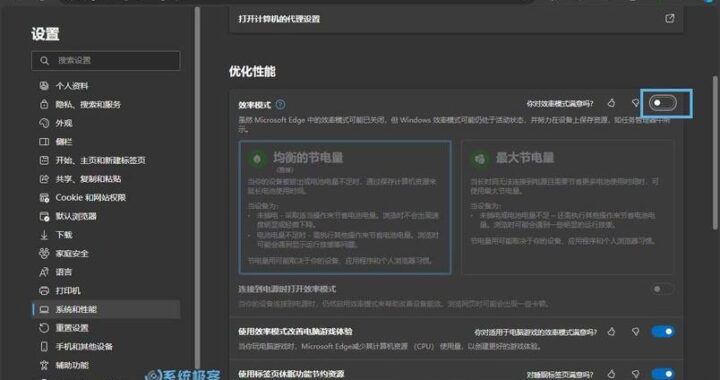The image size is (720, 380).
Task: Open 打印机 settings
Action: coord(106,291)
